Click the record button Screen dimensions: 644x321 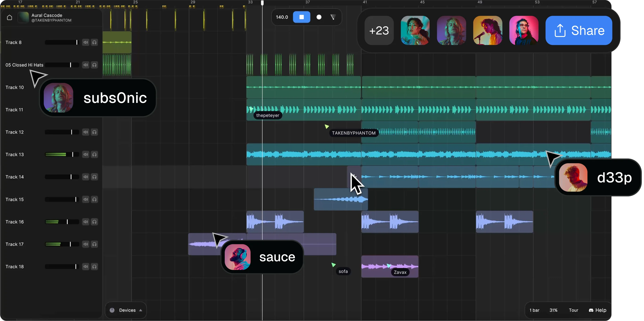pyautogui.click(x=319, y=17)
